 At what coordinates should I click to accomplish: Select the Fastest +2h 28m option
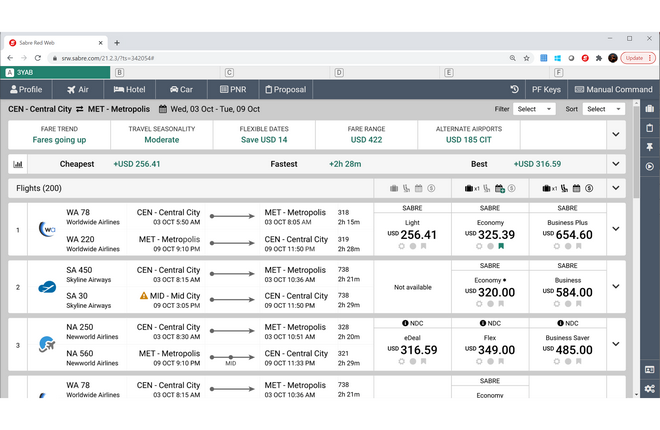(x=316, y=164)
